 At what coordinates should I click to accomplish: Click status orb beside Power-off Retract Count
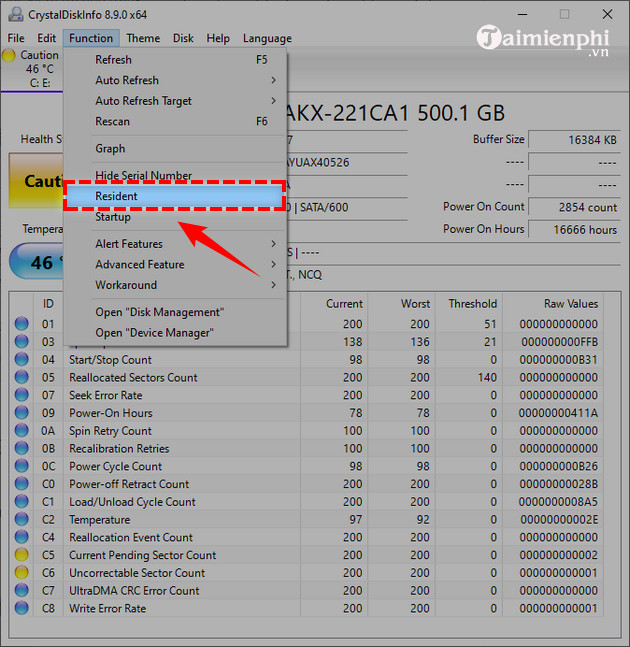point(21,484)
